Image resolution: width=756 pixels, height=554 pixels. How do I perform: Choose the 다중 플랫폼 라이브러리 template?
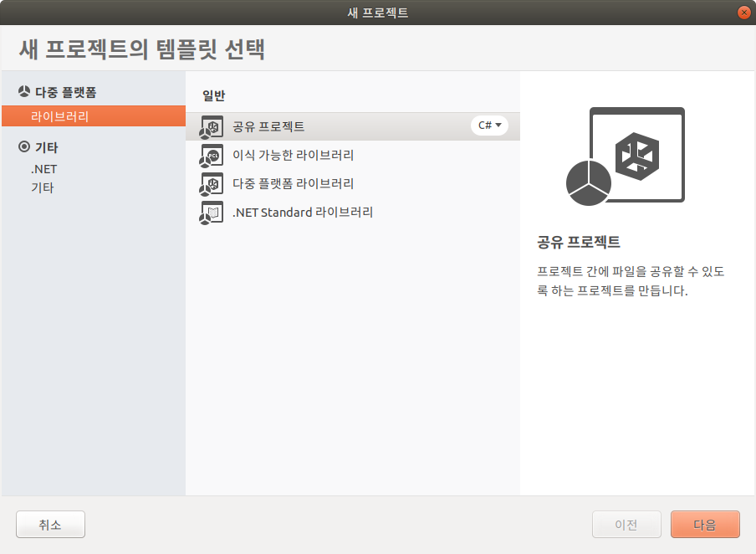pos(352,183)
